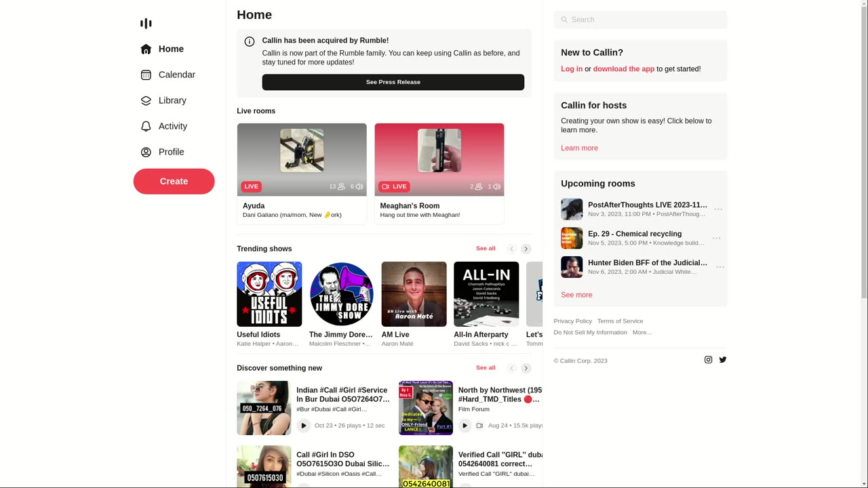Open the All-In Afterparty show cover

[486, 294]
